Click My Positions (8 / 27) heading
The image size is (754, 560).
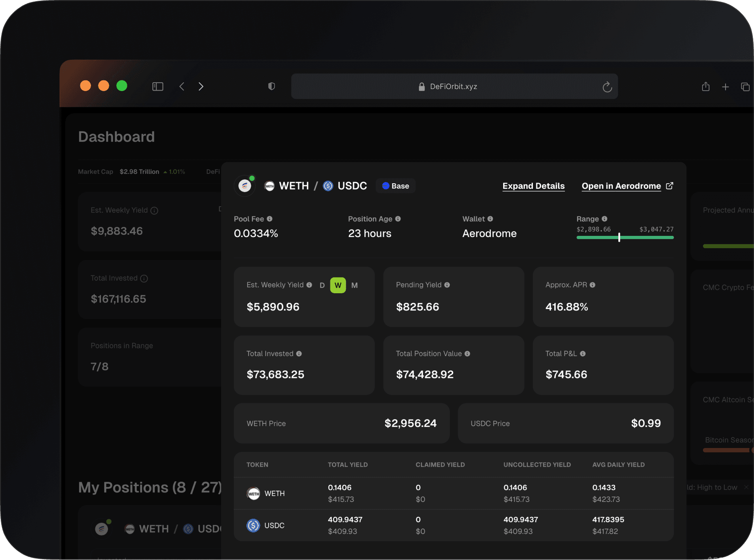pos(150,488)
